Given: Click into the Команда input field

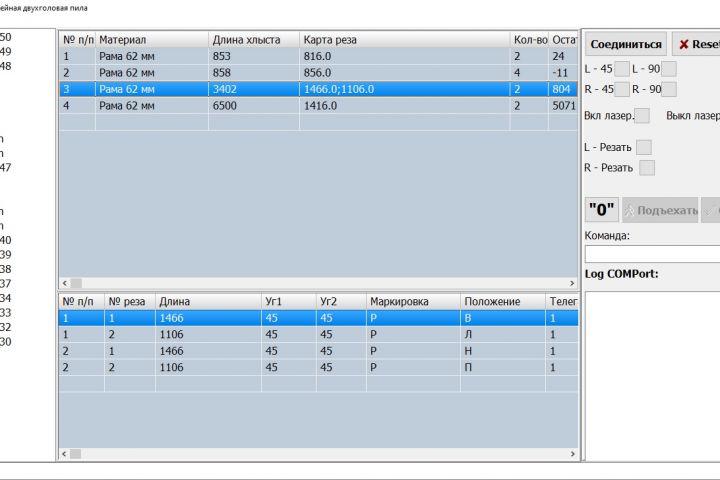Looking at the screenshot, I should (652, 254).
